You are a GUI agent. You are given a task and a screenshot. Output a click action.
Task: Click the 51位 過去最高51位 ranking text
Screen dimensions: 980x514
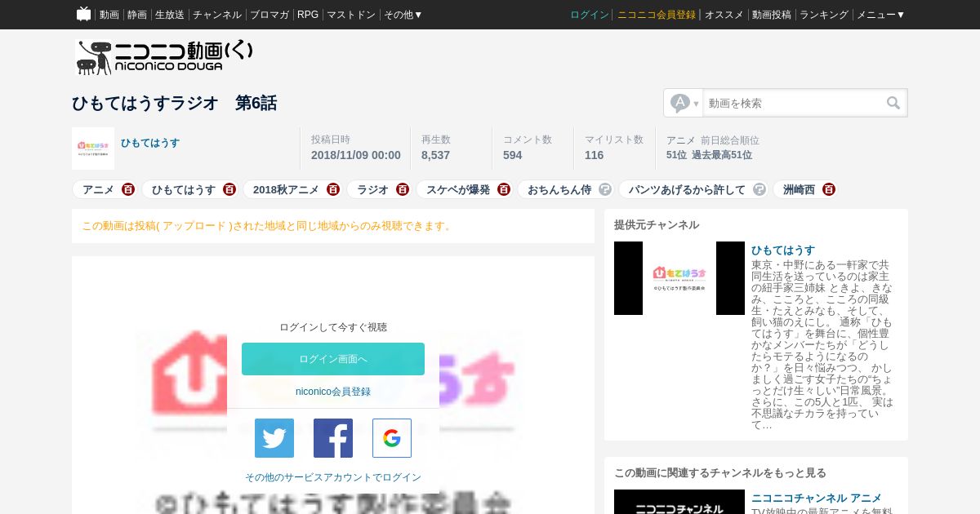(x=709, y=155)
